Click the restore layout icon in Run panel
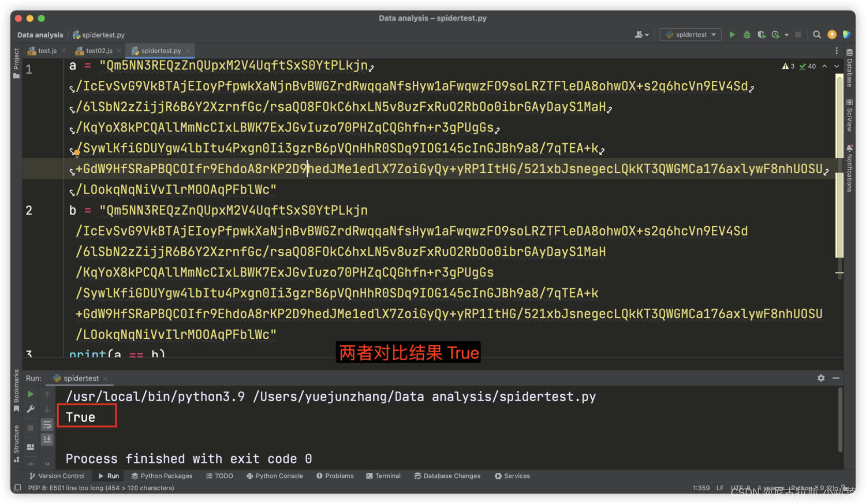Viewport: 866px width, 504px height. point(31,447)
